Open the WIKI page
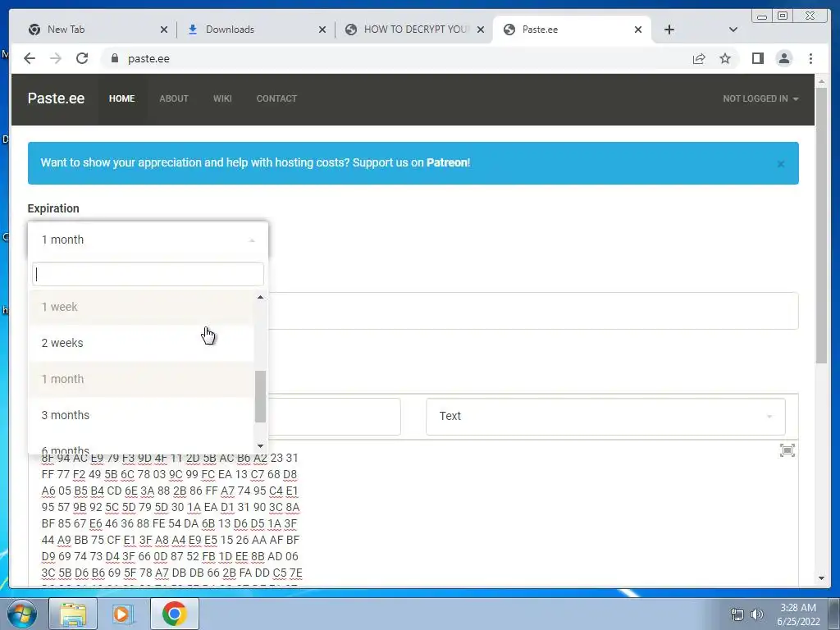This screenshot has height=630, width=840. point(222,98)
